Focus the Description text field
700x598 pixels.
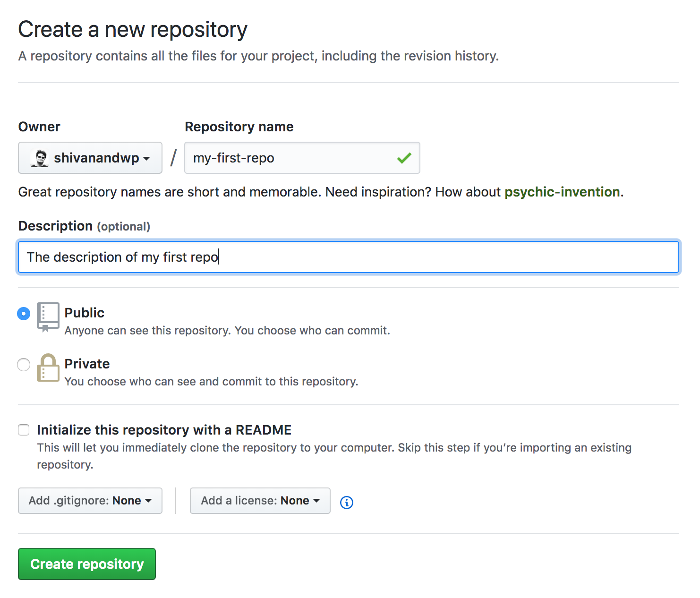point(349,257)
